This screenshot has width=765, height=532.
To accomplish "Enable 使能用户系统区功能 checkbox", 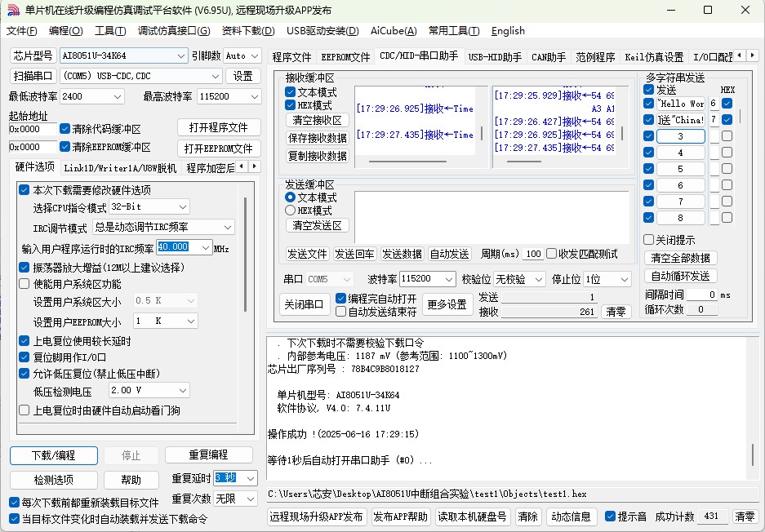I will tap(24, 284).
